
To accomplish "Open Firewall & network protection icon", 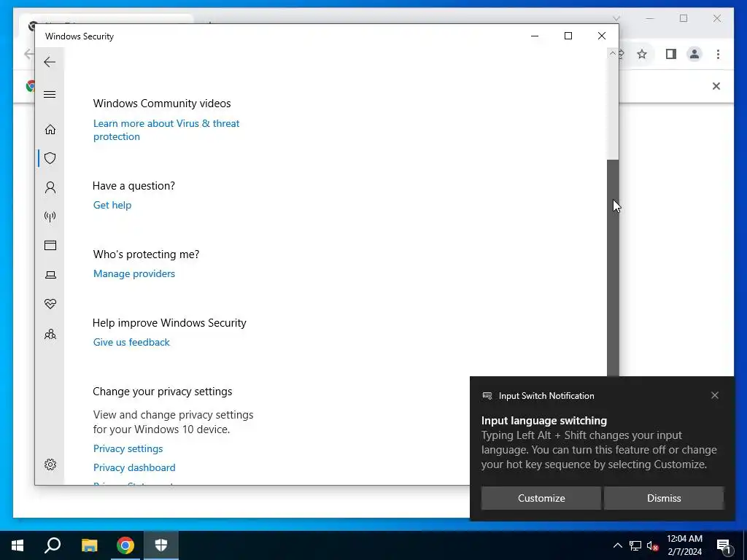I will [x=50, y=217].
